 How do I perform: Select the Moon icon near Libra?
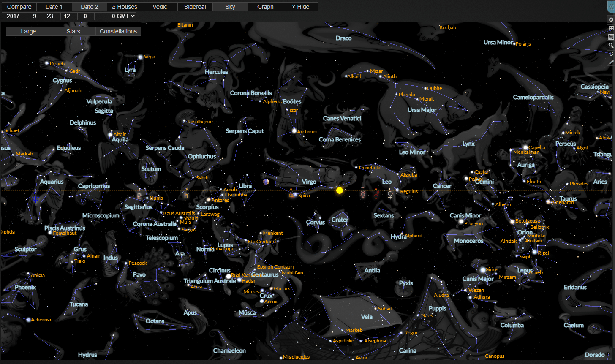click(x=266, y=182)
